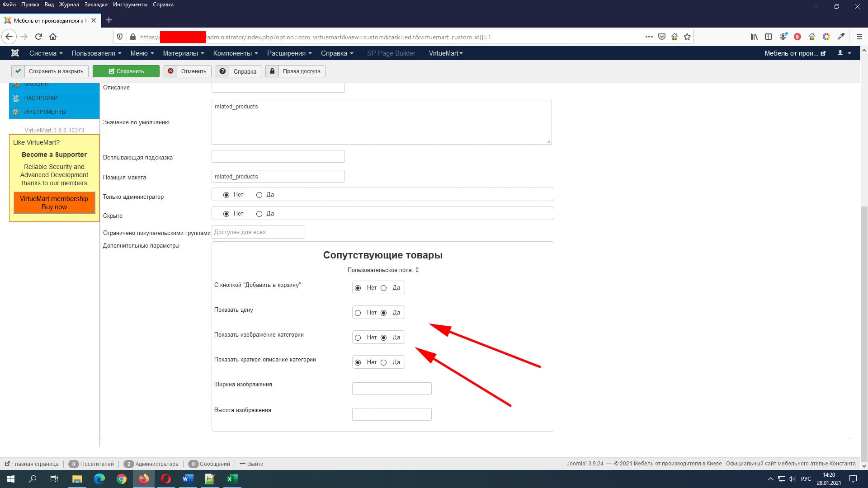Open Firefox Инструменты menu

pos(130,5)
